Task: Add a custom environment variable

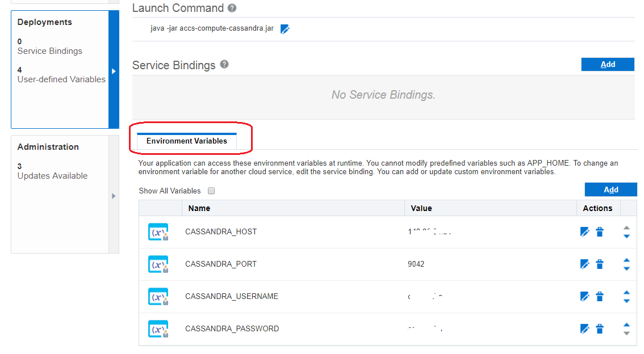Action: 610,189
